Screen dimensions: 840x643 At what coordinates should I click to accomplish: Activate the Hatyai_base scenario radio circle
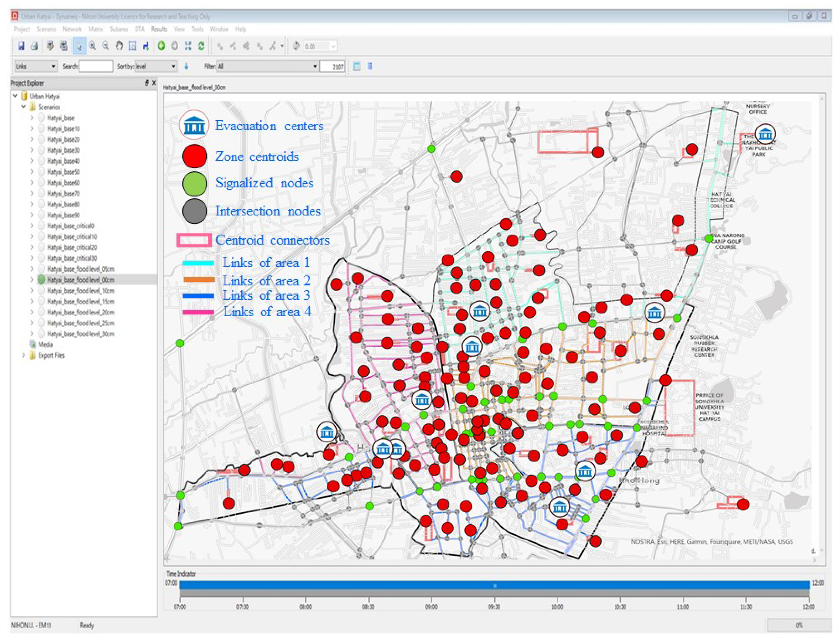pos(41,118)
